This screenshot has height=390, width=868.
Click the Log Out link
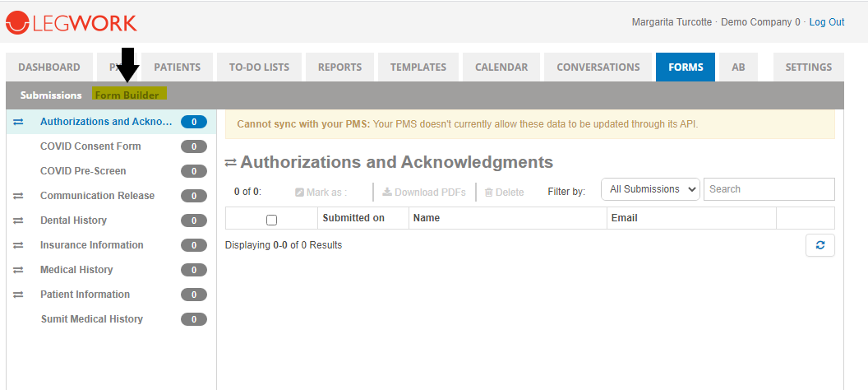pyautogui.click(x=826, y=22)
